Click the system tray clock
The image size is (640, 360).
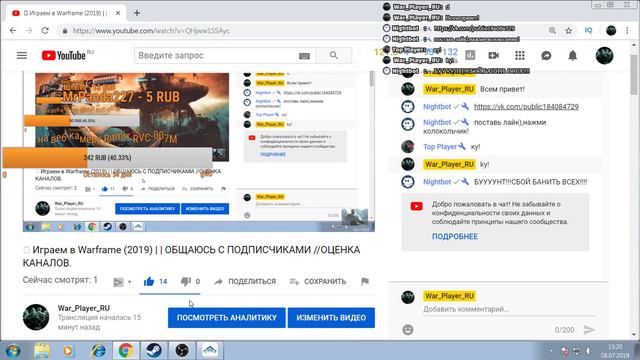tap(615, 351)
